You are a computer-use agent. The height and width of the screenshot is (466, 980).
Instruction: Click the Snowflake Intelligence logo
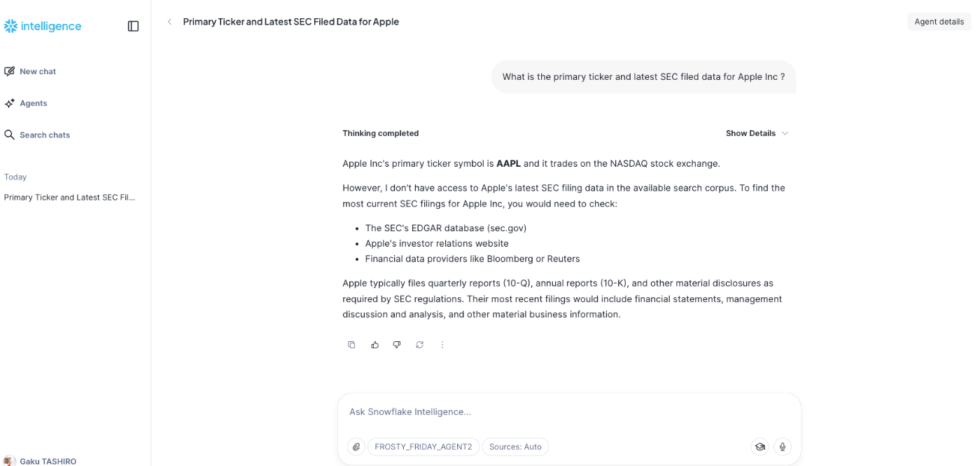tap(43, 26)
